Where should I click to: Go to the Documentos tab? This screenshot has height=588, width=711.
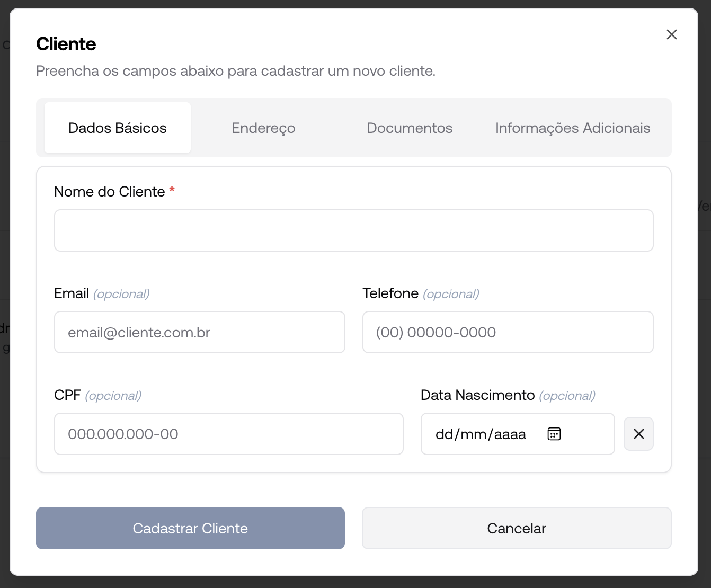pyautogui.click(x=410, y=128)
